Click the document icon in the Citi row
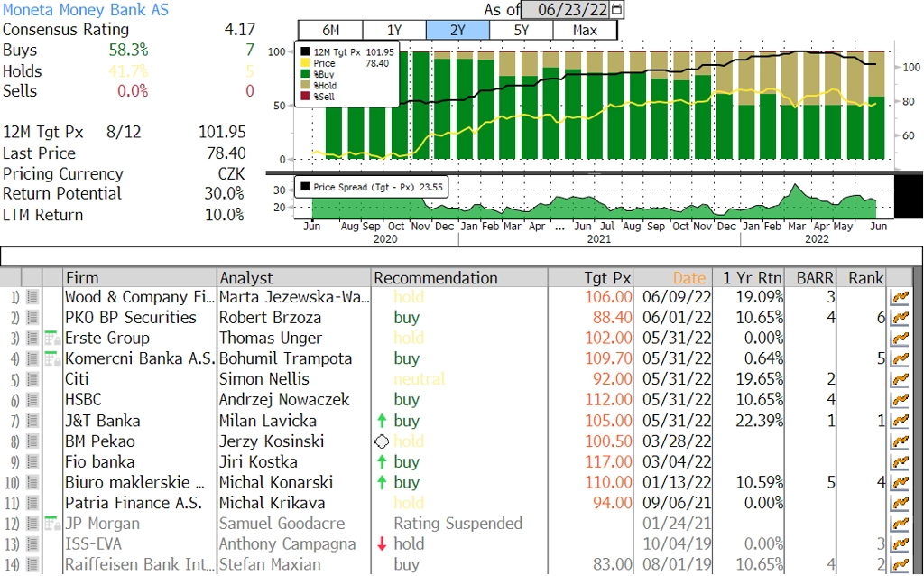Image resolution: width=924 pixels, height=576 pixels. tap(32, 380)
